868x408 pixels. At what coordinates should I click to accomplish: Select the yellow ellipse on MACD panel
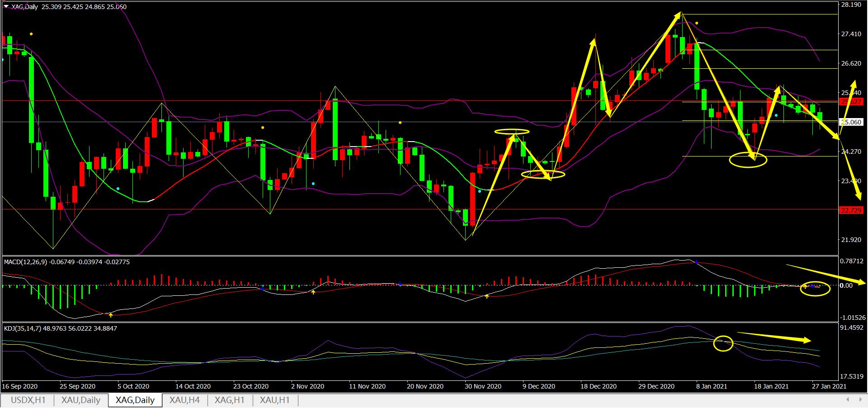[x=815, y=288]
